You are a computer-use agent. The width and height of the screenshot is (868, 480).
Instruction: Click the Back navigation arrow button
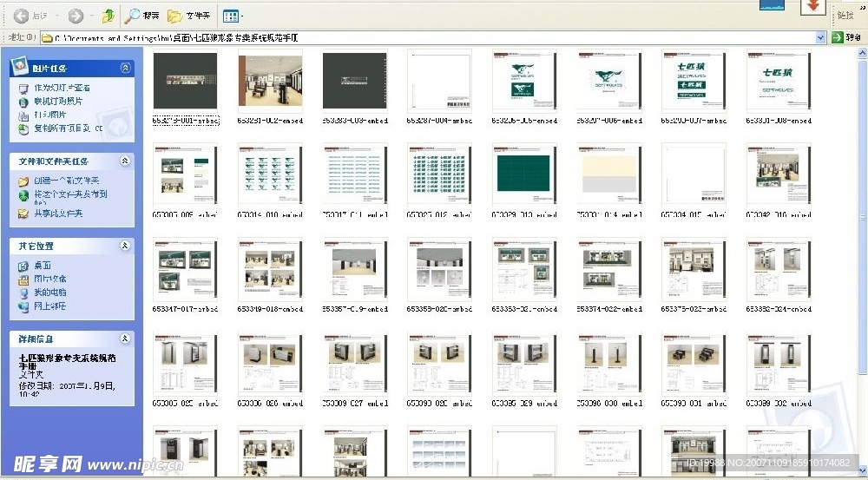tap(21, 16)
